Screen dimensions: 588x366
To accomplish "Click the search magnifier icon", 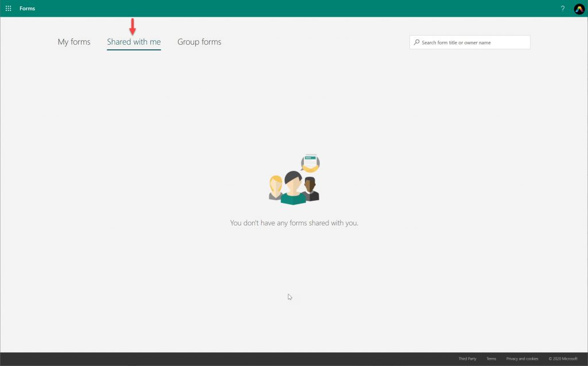I will coord(417,42).
